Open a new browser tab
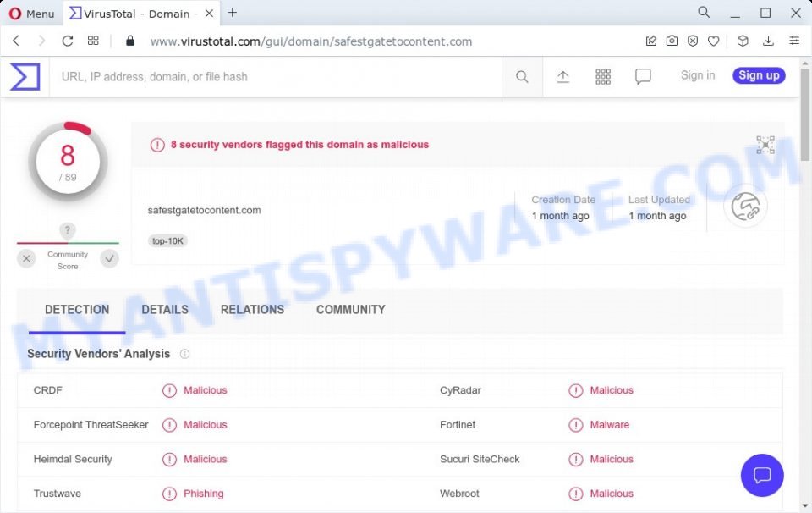This screenshot has width=812, height=513. coord(233,13)
